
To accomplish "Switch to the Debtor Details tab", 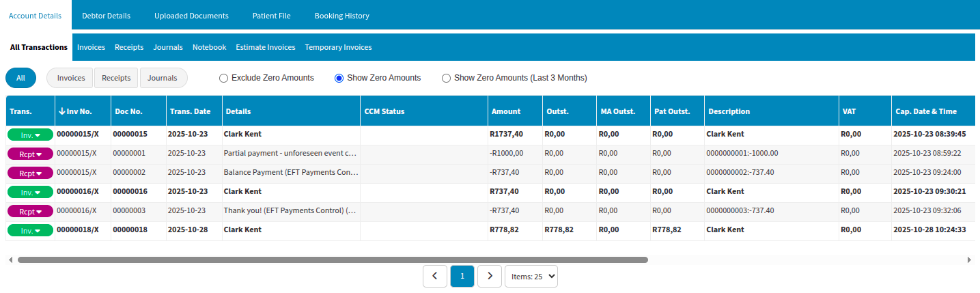I will [x=106, y=15].
